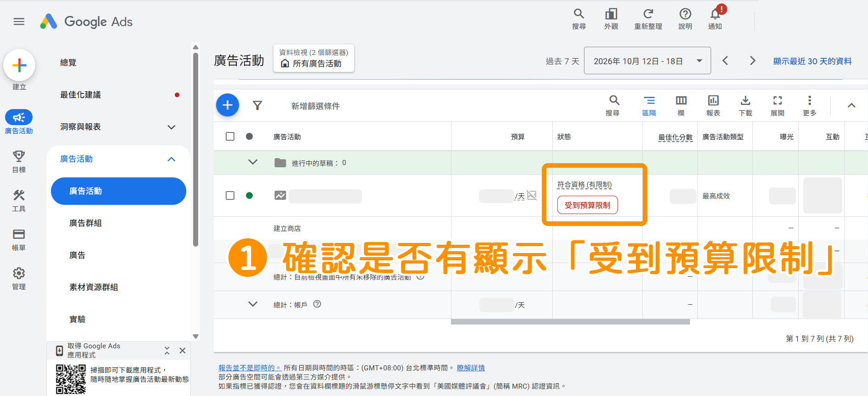Open 管理 admin gear in left rail
This screenshot has height=396, width=868.
(19, 279)
